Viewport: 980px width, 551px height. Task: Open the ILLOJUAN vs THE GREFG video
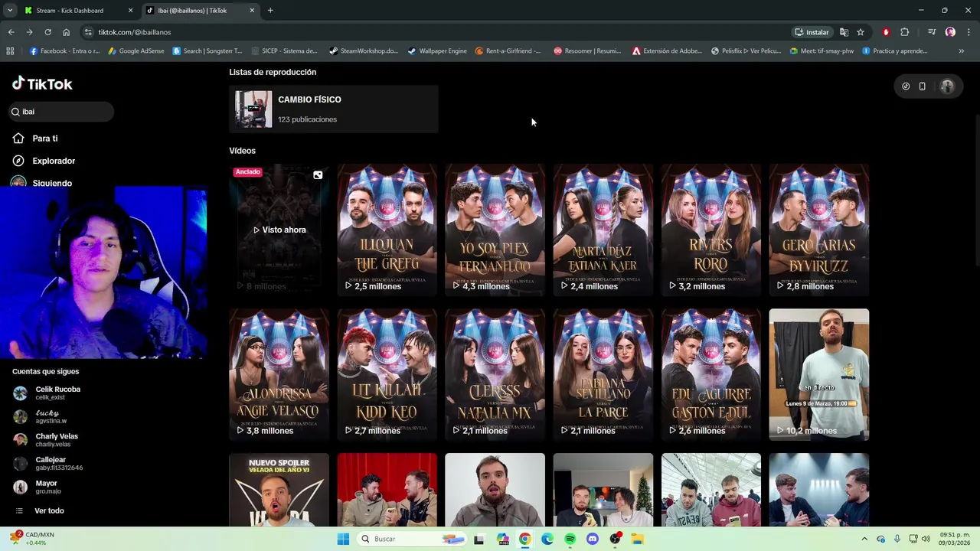[x=387, y=230]
